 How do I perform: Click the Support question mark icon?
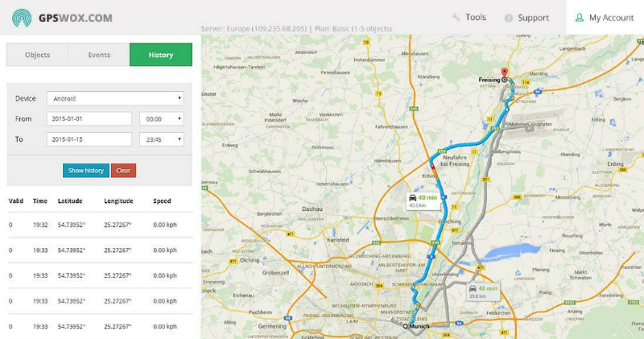click(x=508, y=17)
